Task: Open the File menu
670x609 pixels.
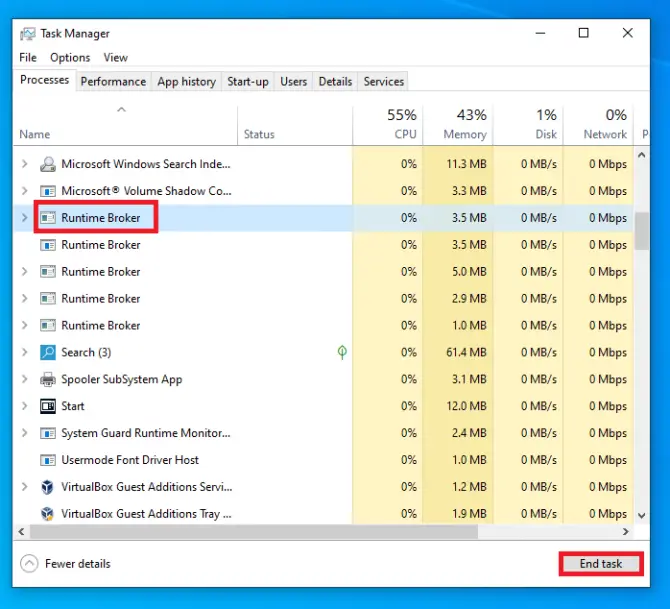Action: point(28,58)
